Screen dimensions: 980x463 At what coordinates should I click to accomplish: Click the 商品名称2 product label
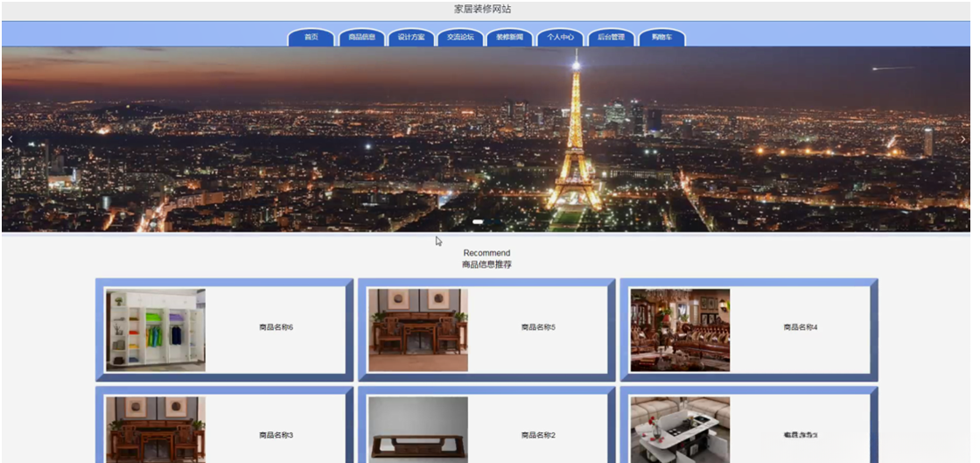538,436
